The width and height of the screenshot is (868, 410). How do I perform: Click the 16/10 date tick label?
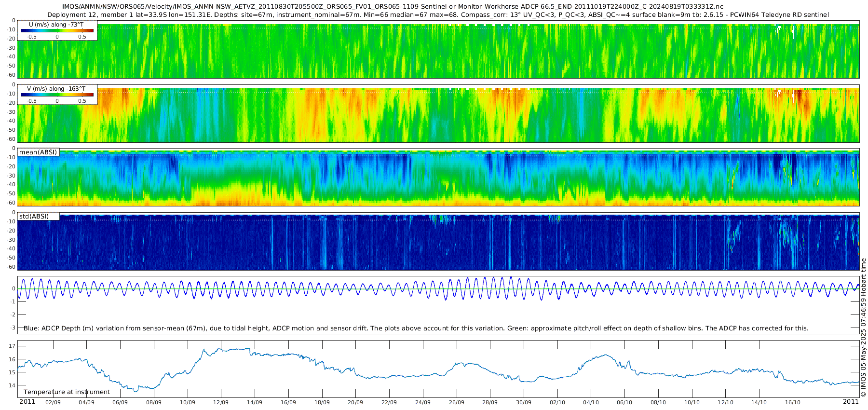point(792,402)
